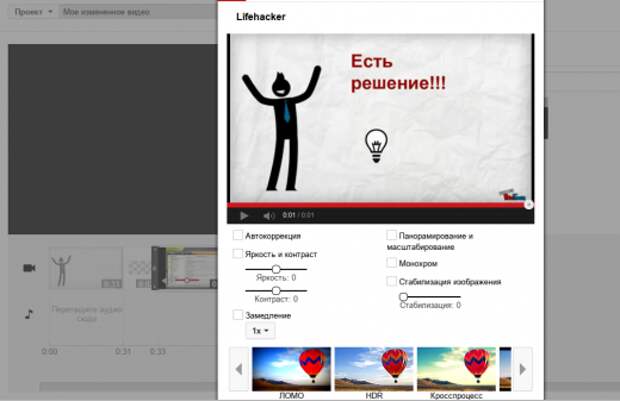Click the video camera track icon
Image resolution: width=620 pixels, height=401 pixels.
30,268
